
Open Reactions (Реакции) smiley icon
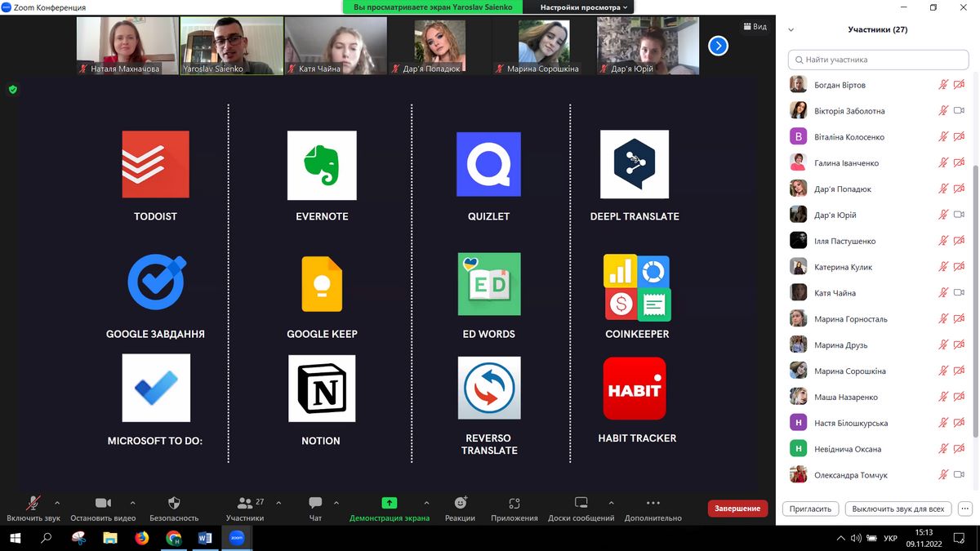(x=460, y=503)
